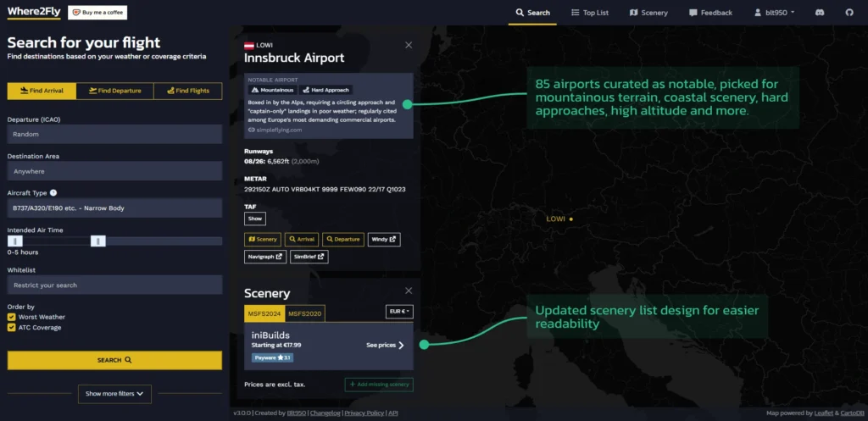The width and height of the screenshot is (868, 421).
Task: Click the Austrian flag icon beside LOWI
Action: tap(248, 45)
